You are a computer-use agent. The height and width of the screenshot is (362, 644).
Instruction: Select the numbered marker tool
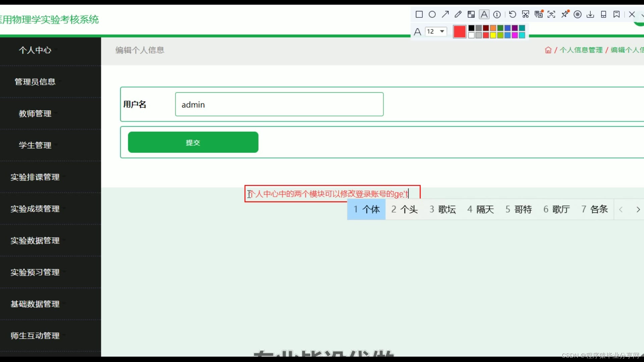(497, 14)
